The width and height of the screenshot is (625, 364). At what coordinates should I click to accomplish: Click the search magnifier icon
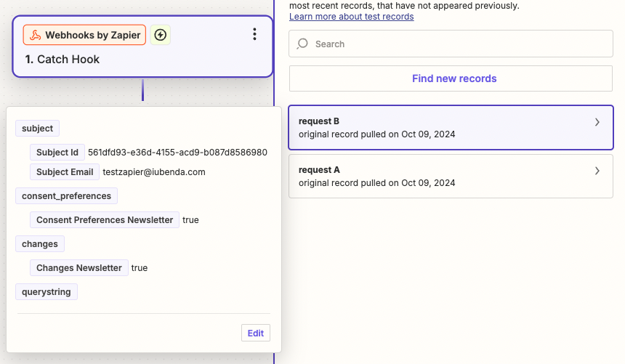click(x=303, y=44)
